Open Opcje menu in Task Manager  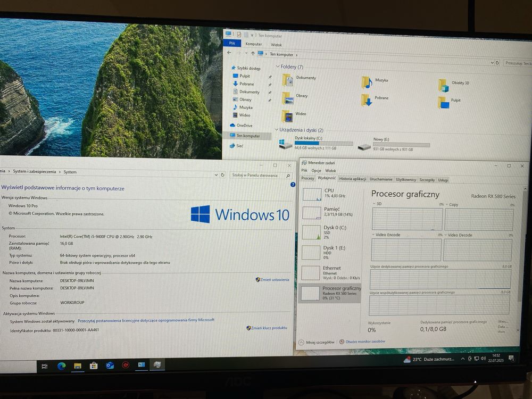click(316, 171)
